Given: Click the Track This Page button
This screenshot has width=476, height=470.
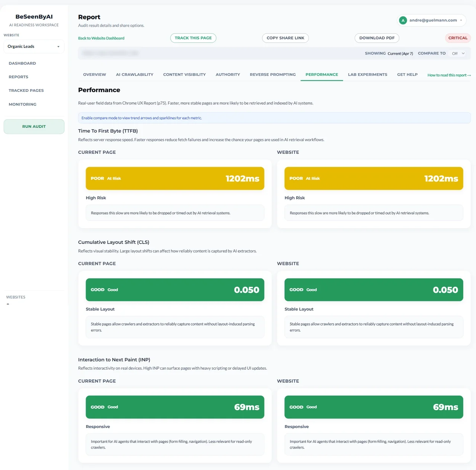Looking at the screenshot, I should [193, 38].
